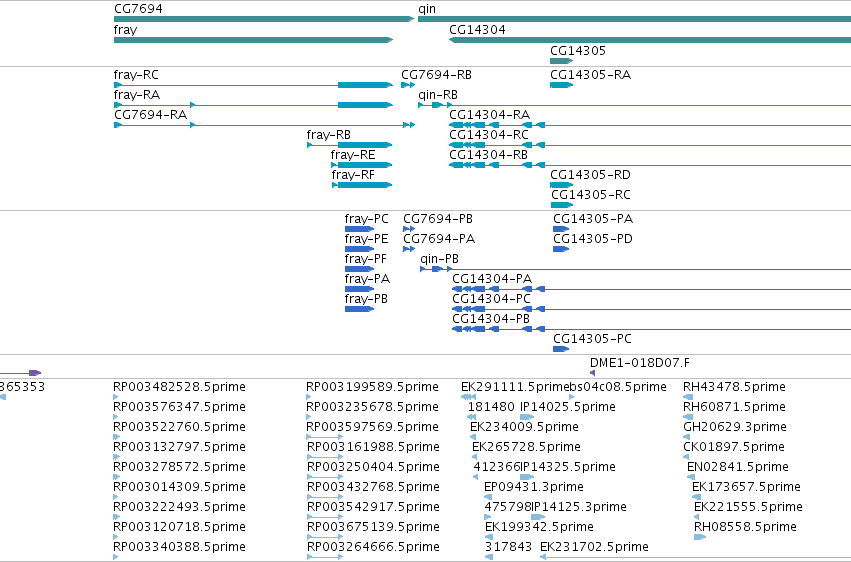The width and height of the screenshot is (851, 562).
Task: Click the CG14305-PD protein label
Action: 593,239
